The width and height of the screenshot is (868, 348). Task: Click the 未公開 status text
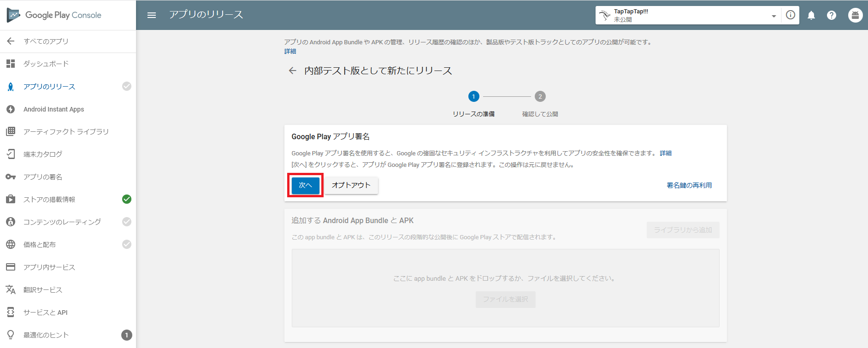click(623, 20)
